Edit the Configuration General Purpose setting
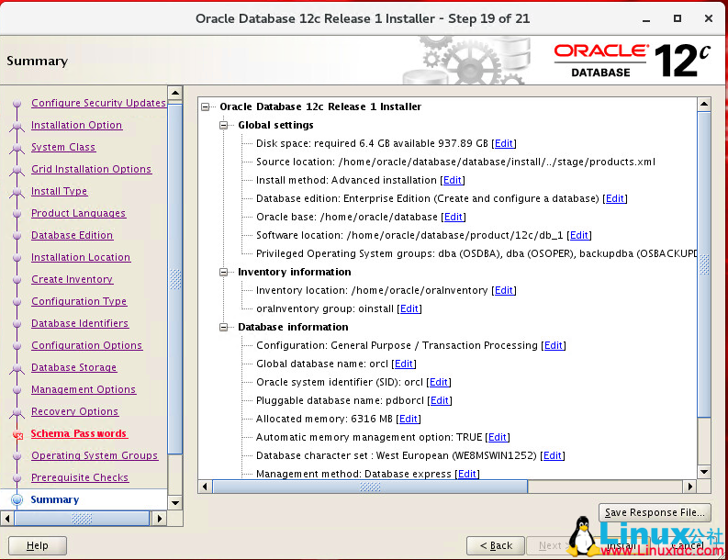Image resolution: width=728 pixels, height=560 pixels. click(x=554, y=345)
